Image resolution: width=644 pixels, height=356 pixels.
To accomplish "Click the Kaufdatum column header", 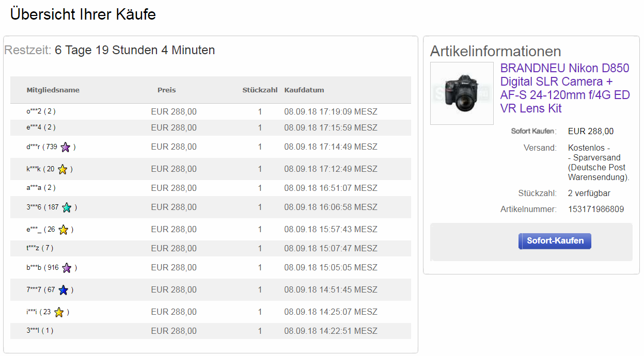I will click(x=304, y=90).
